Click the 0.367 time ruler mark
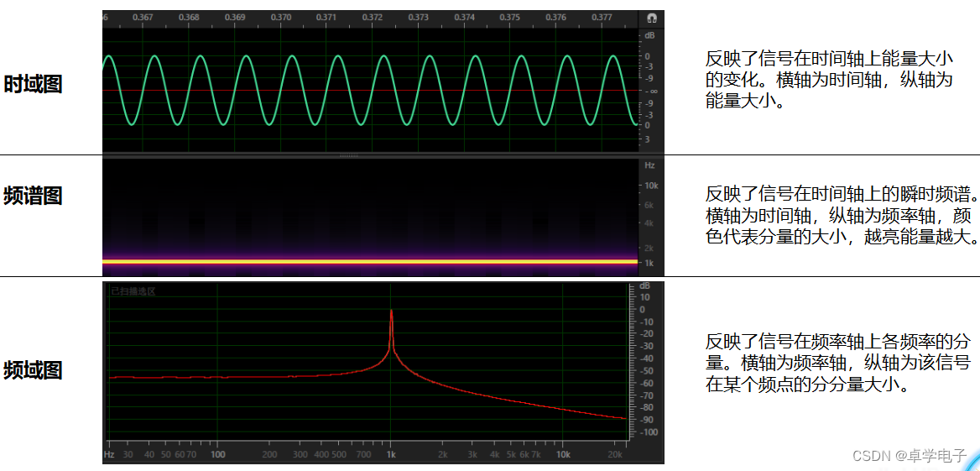This screenshot has width=980, height=471. [143, 18]
